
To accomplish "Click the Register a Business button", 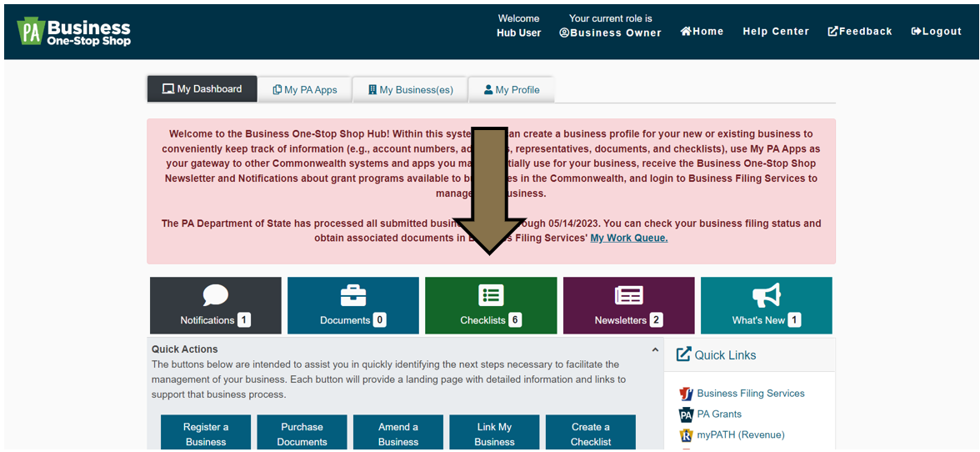I will click(x=206, y=433).
